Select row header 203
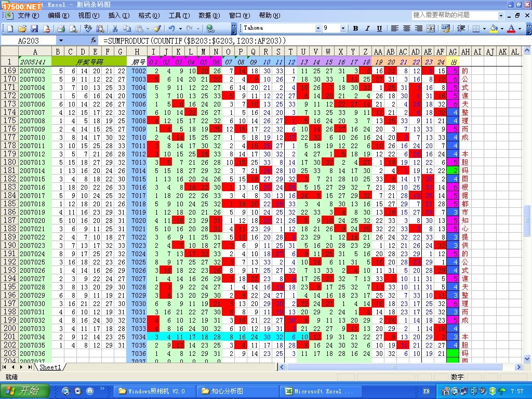 click(x=9, y=353)
